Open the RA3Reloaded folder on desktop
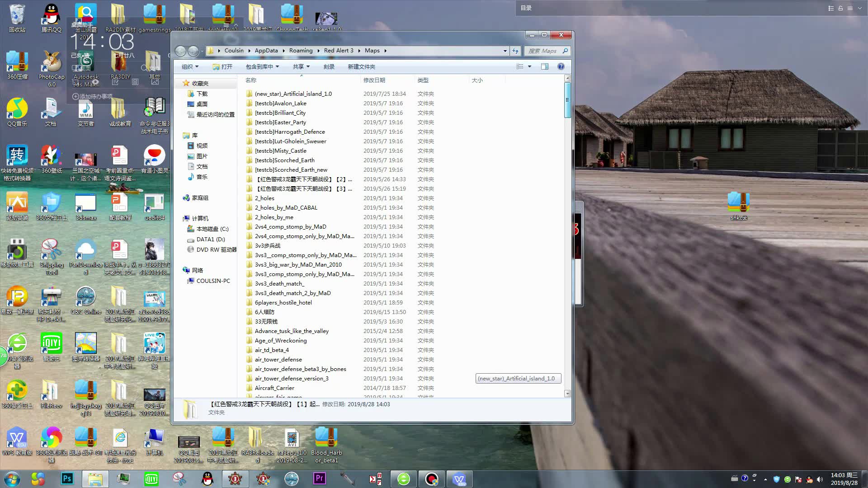This screenshot has width=868, height=488. point(258,444)
